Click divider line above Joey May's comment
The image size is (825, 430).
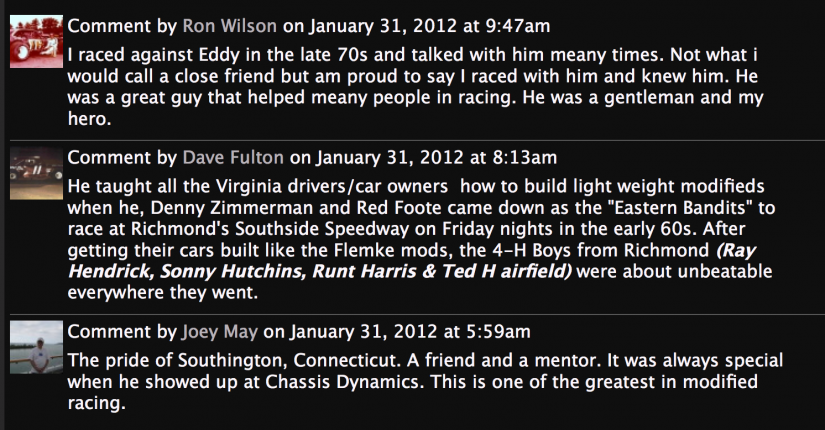[x=417, y=315]
